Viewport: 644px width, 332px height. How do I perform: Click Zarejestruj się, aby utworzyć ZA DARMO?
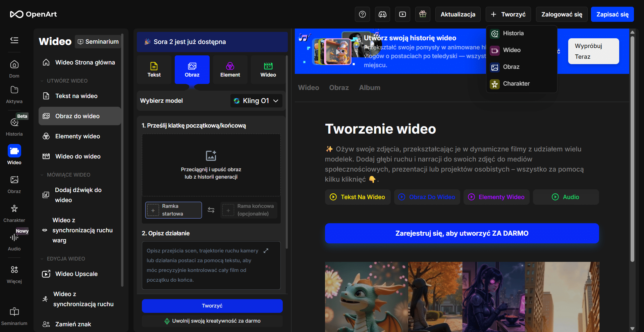click(462, 233)
